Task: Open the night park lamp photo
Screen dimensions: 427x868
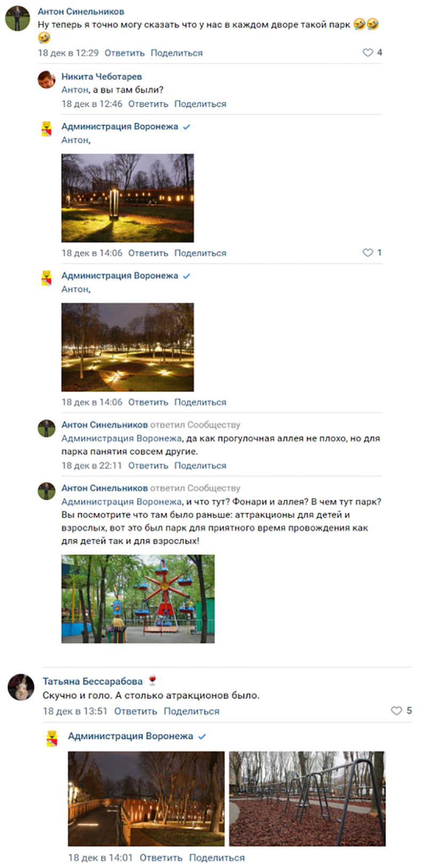Action: pos(128,198)
